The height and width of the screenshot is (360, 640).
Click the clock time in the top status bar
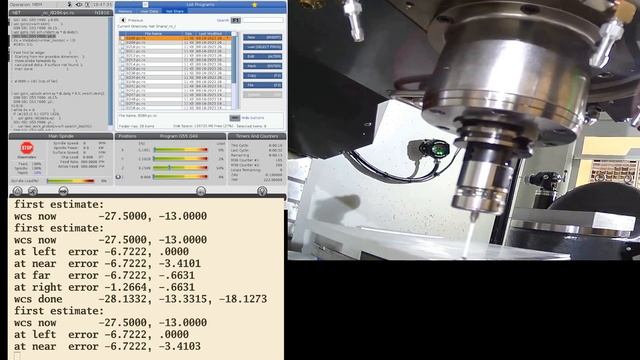[102, 4]
